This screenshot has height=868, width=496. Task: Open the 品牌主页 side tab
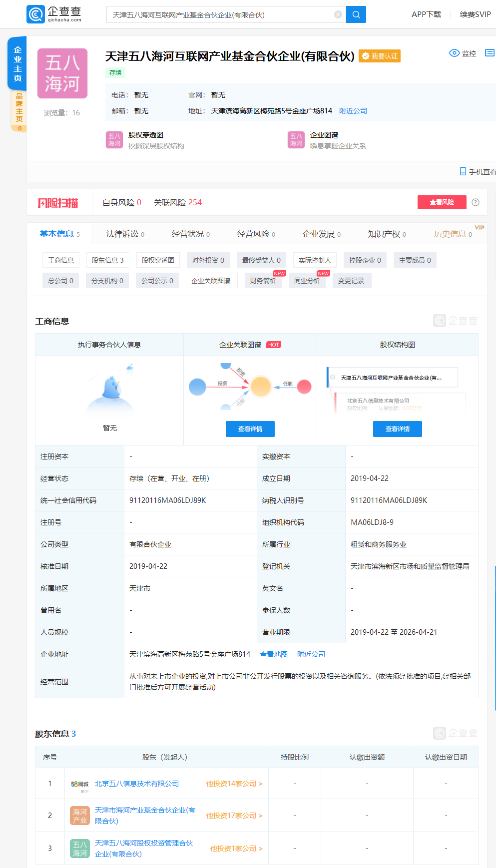[19, 111]
